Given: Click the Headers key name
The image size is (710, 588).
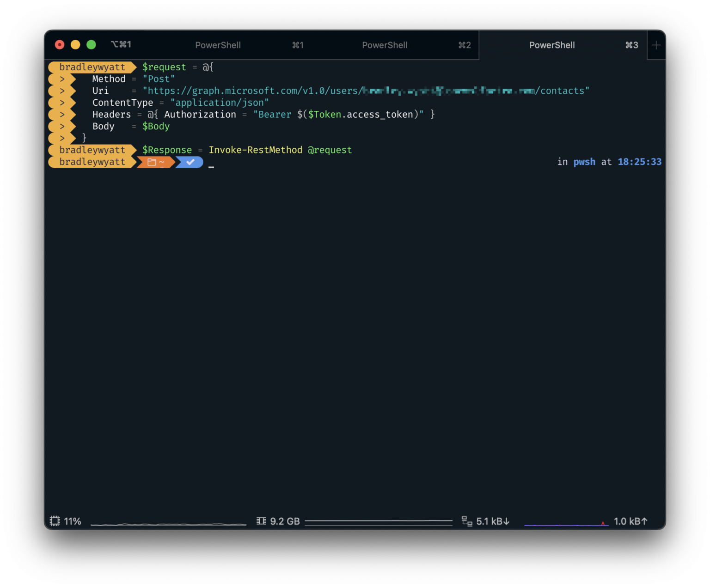Looking at the screenshot, I should 111,115.
